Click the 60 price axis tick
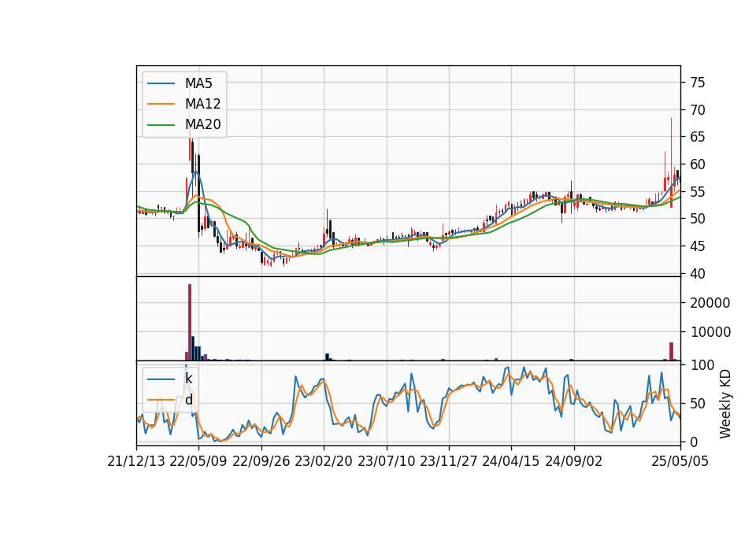This screenshot has height=543, width=756. point(697,164)
